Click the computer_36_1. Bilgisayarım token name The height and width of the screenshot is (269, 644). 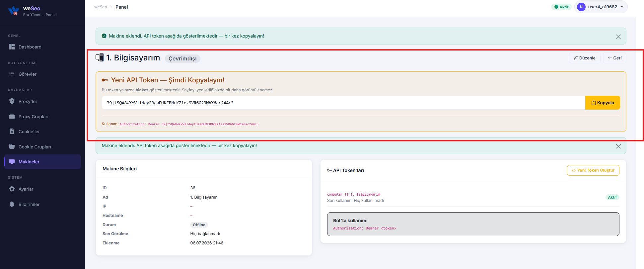click(x=354, y=194)
